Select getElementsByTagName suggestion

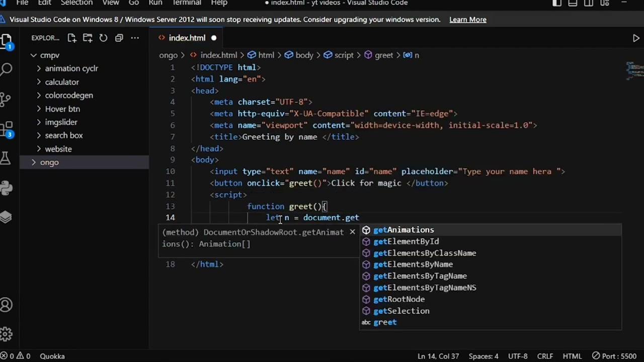pos(491,276)
